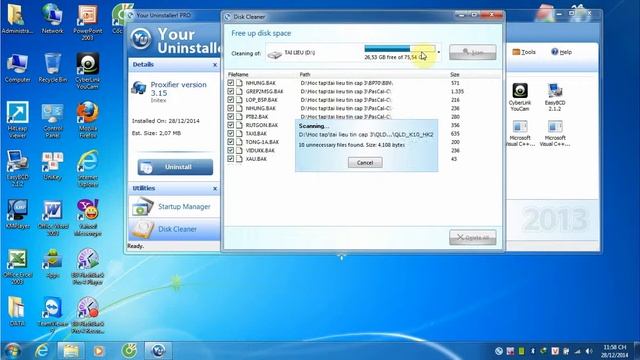Uncheck the XAU.BAK file checkbox

231,159
